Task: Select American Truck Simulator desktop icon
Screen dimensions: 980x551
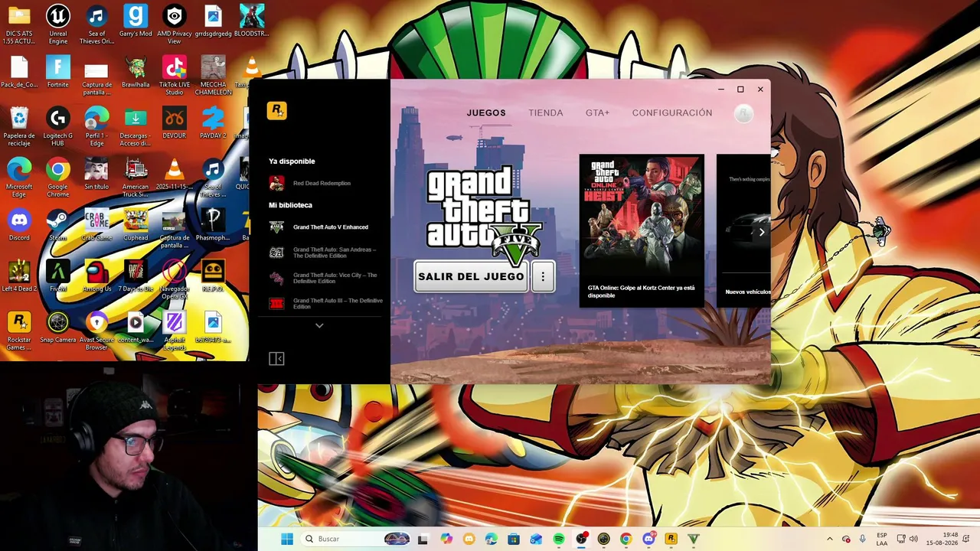Action: coord(136,178)
